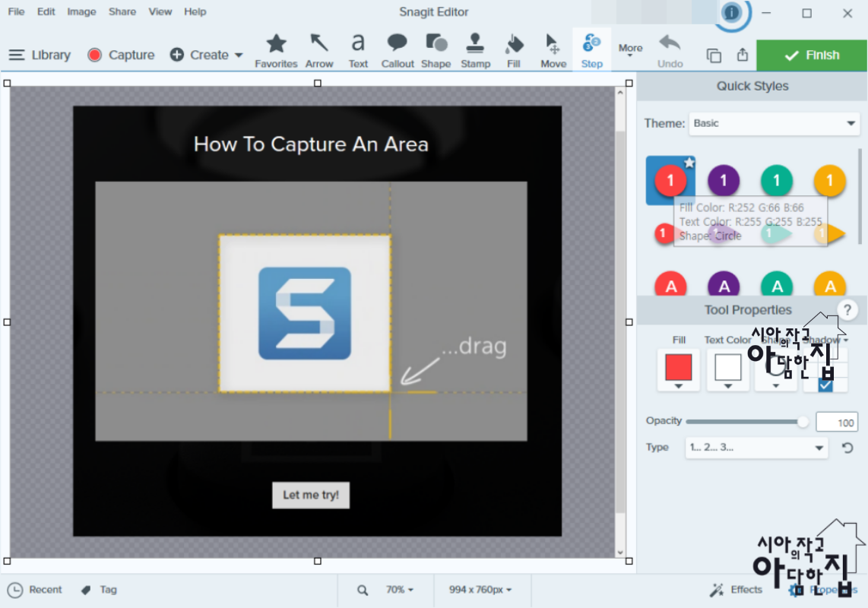Open the Favorites tool

click(x=276, y=50)
